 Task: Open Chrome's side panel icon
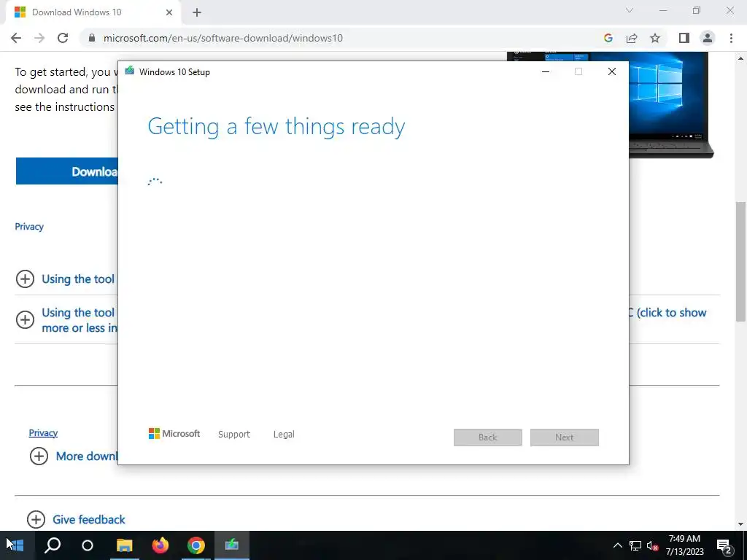(x=684, y=38)
